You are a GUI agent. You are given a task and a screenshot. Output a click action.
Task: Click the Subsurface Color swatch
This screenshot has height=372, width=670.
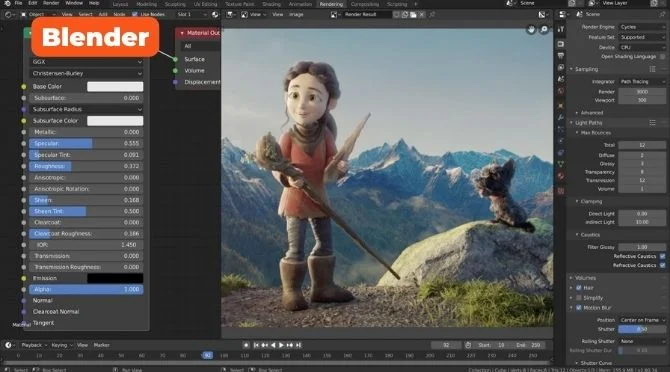115,121
